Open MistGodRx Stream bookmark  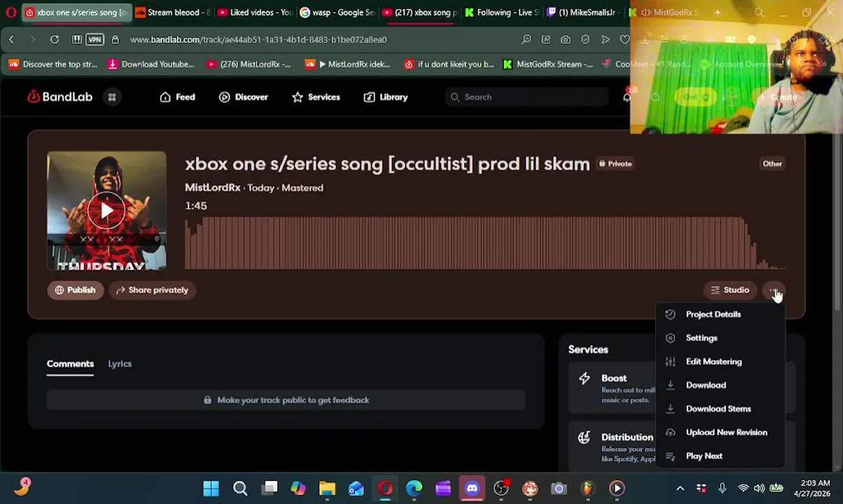pos(548,64)
